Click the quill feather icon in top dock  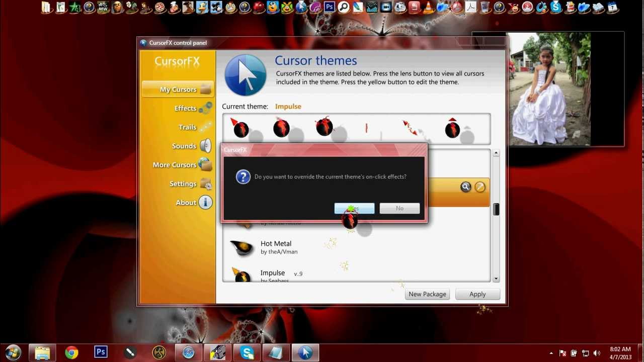click(358, 7)
